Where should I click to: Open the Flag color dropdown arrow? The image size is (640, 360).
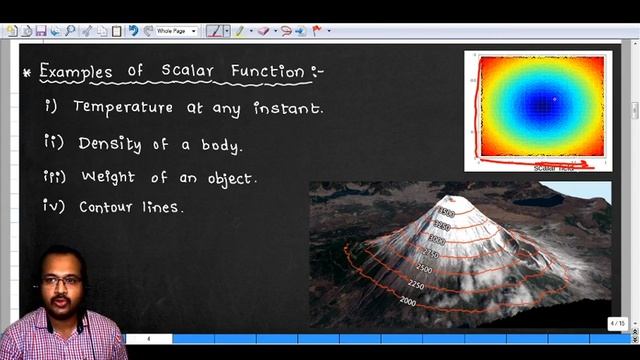pos(329,31)
